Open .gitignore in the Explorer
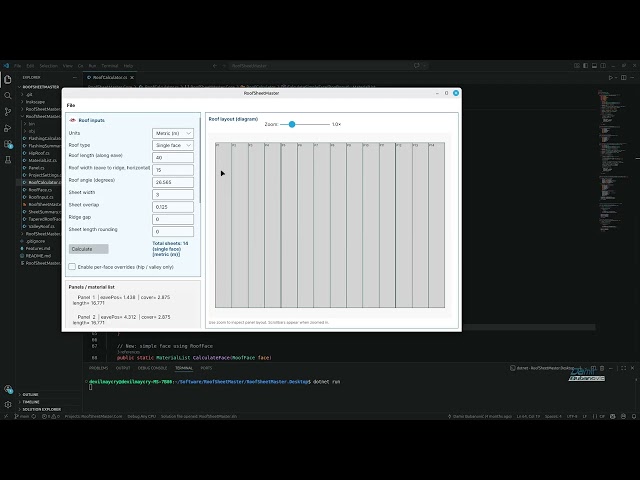This screenshot has width=640, height=480. point(35,241)
